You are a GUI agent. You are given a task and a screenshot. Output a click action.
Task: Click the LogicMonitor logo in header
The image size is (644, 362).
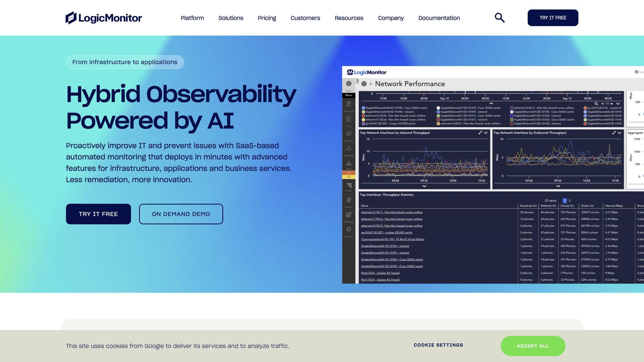104,18
